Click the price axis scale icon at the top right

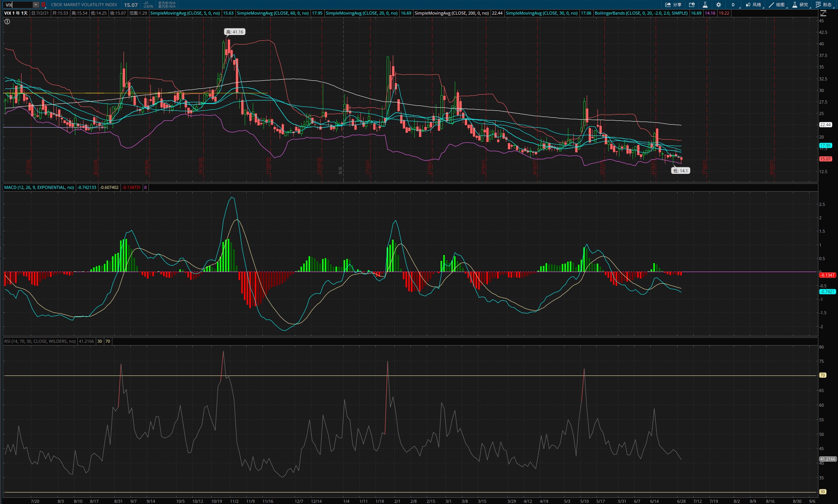coord(823,13)
